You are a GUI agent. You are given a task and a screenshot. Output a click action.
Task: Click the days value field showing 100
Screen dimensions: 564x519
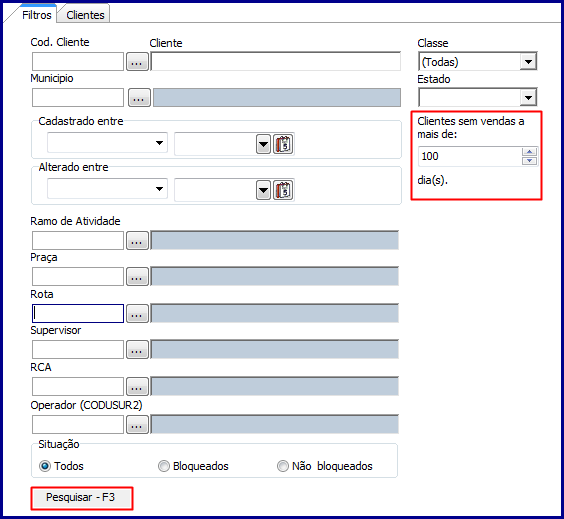pos(470,156)
